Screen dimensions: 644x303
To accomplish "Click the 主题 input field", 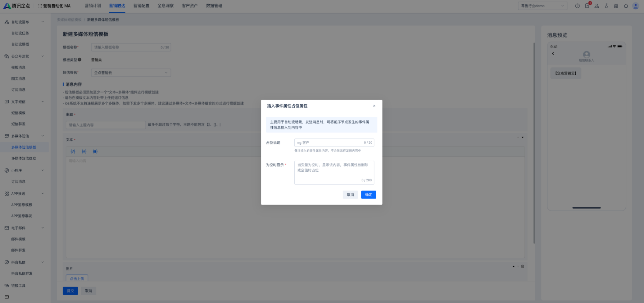I will click(106, 125).
